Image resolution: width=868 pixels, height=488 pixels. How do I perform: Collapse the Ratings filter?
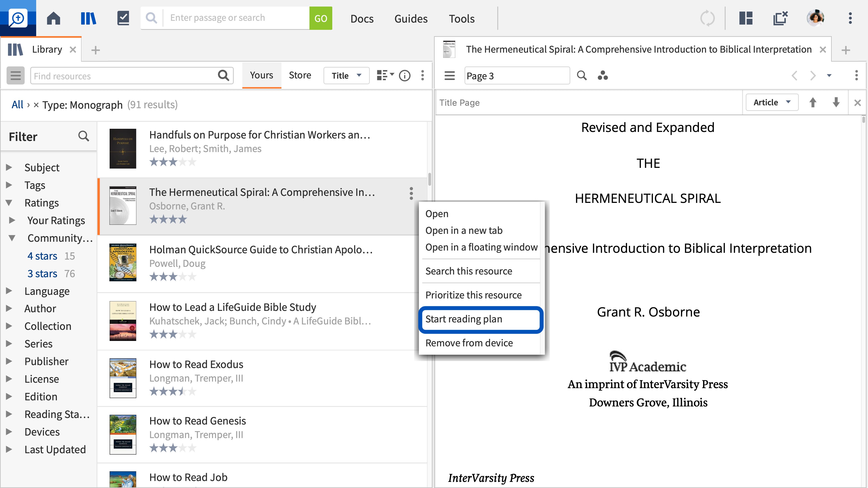[x=9, y=202]
